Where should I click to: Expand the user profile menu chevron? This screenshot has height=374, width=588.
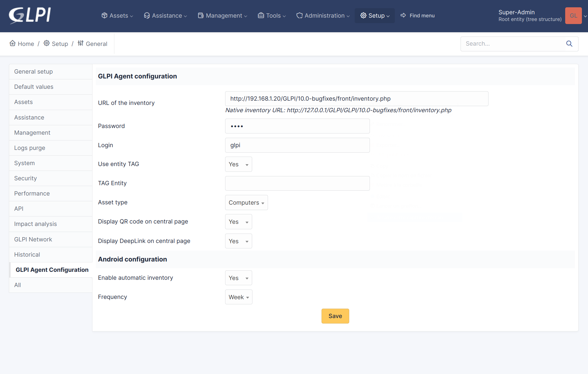pyautogui.click(x=585, y=16)
